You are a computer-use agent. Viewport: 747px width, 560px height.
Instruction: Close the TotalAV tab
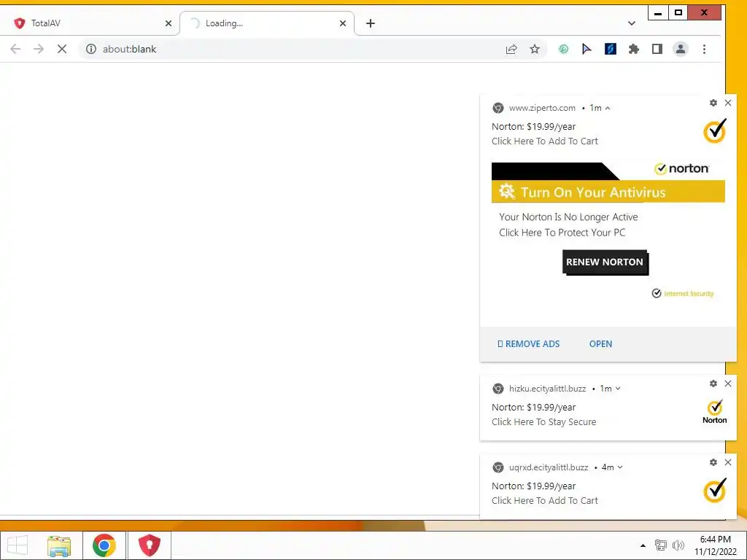(169, 23)
